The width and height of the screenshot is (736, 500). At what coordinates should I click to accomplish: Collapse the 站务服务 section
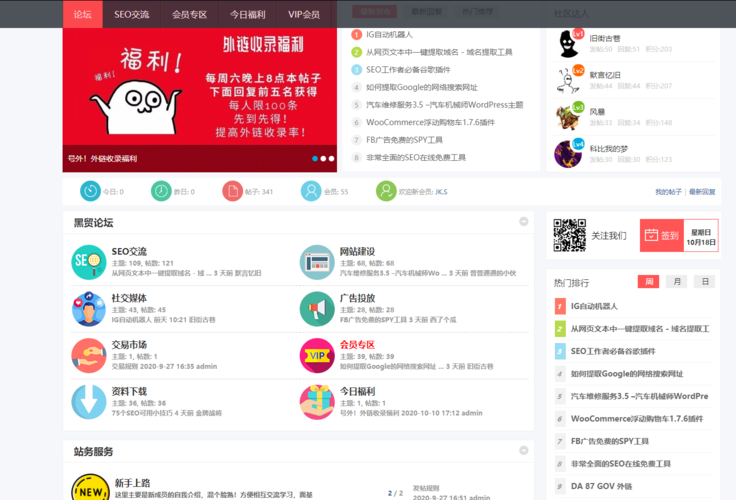point(524,450)
